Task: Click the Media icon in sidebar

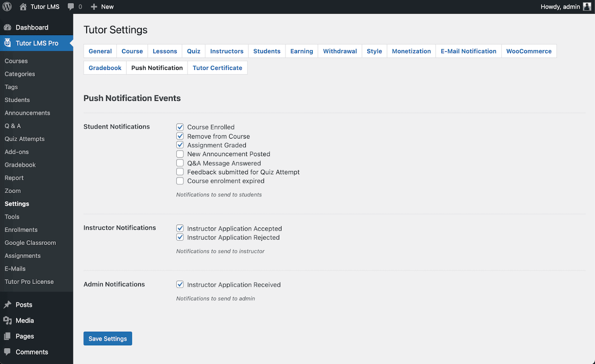Action: coord(7,320)
